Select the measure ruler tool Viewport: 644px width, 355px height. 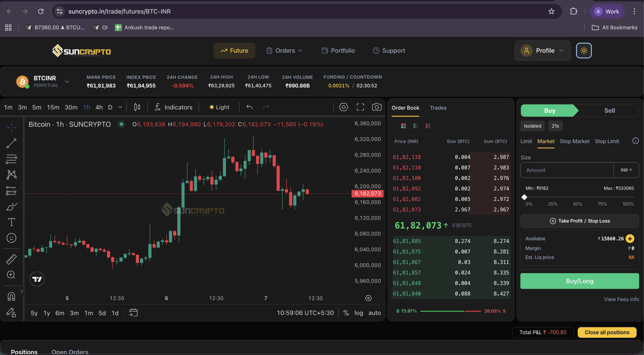click(x=11, y=259)
